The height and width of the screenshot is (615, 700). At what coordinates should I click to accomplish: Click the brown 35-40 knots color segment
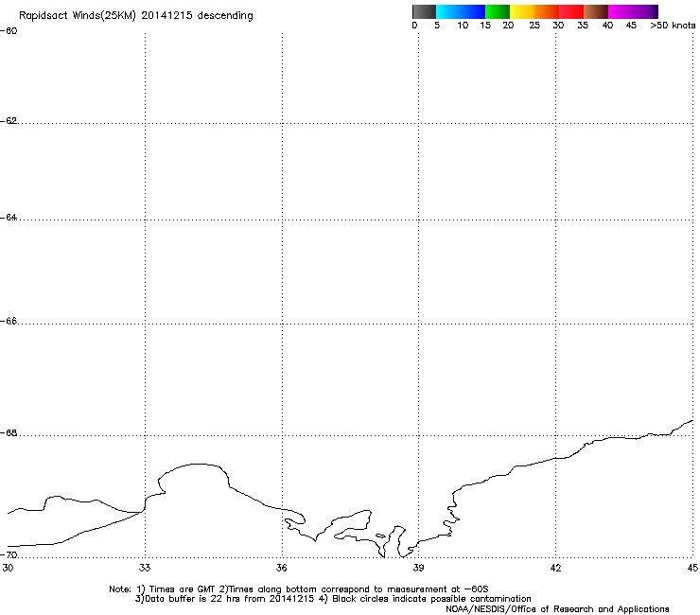click(596, 11)
